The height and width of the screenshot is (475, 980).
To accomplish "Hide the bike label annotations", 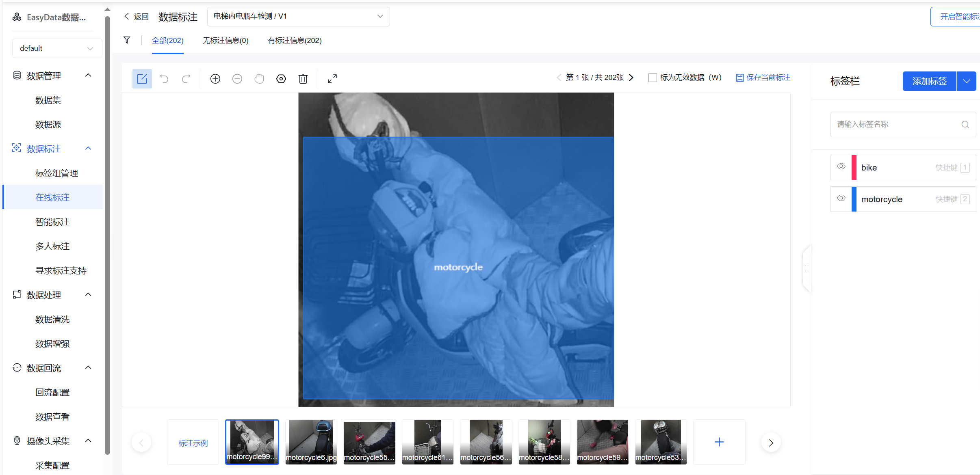I will coord(841,167).
